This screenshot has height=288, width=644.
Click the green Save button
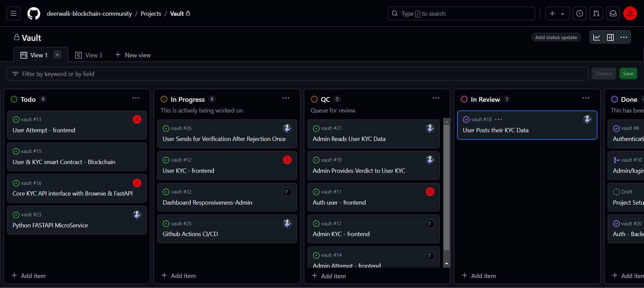[628, 74]
